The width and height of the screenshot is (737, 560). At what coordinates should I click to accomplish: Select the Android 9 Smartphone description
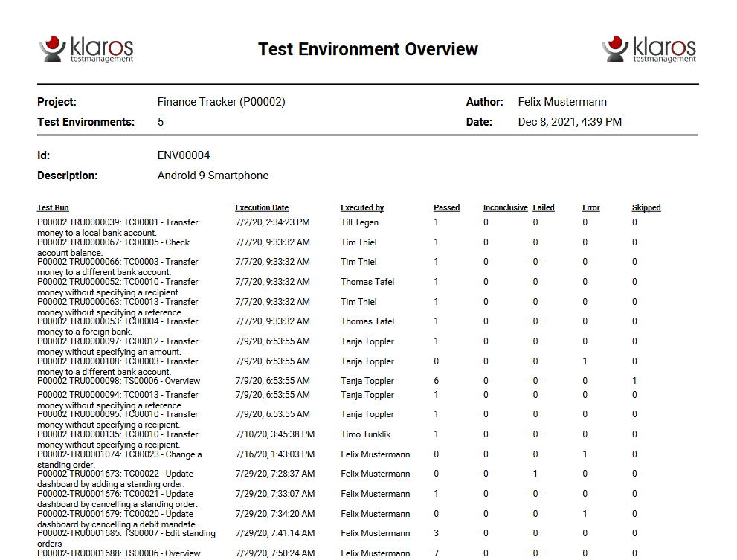coord(213,176)
